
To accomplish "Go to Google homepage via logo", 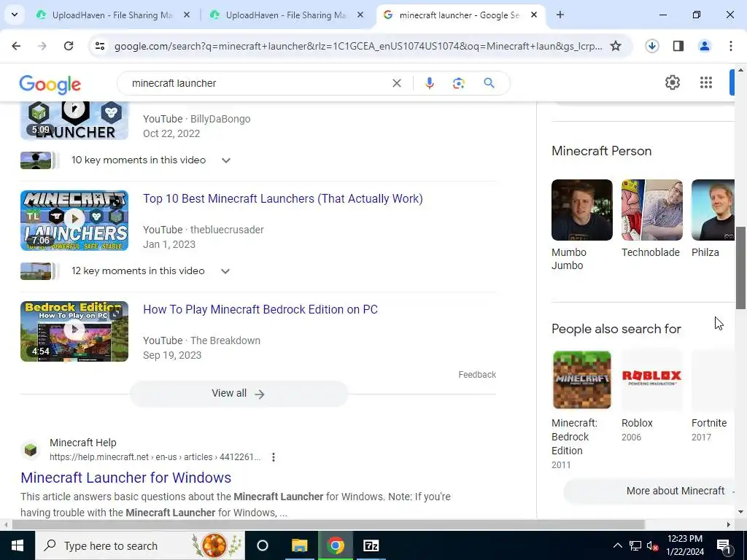I will point(50,85).
